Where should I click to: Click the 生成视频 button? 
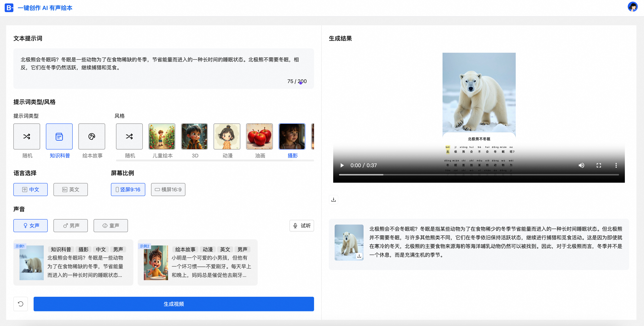(x=174, y=304)
